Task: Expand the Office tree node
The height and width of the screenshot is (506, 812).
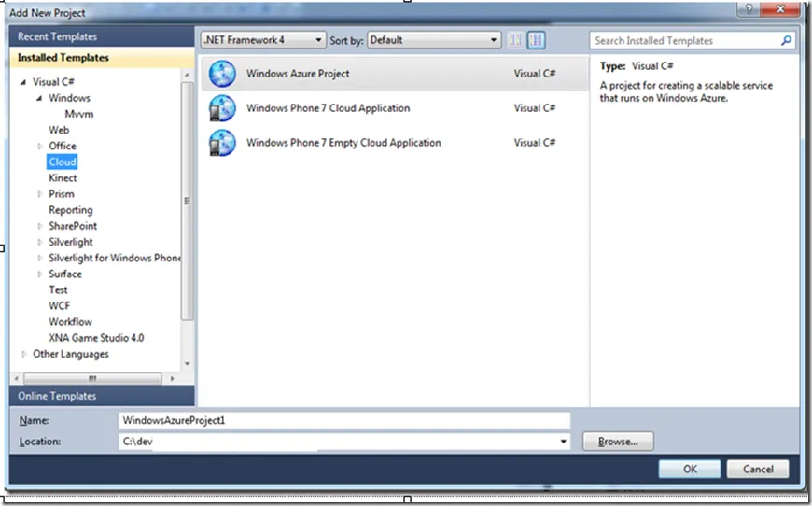Action: (39, 146)
